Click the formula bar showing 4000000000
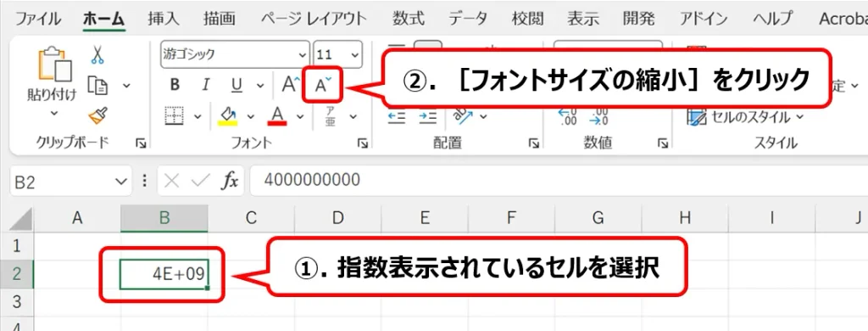868x331 pixels. (559, 181)
